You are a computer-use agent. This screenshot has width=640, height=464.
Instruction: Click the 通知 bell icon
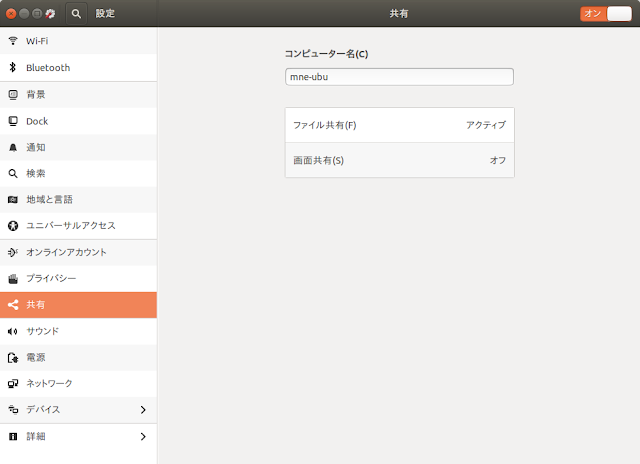(x=13, y=147)
